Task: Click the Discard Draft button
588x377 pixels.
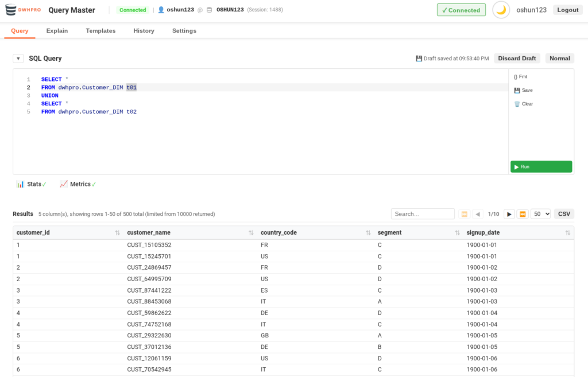Action: (517, 59)
